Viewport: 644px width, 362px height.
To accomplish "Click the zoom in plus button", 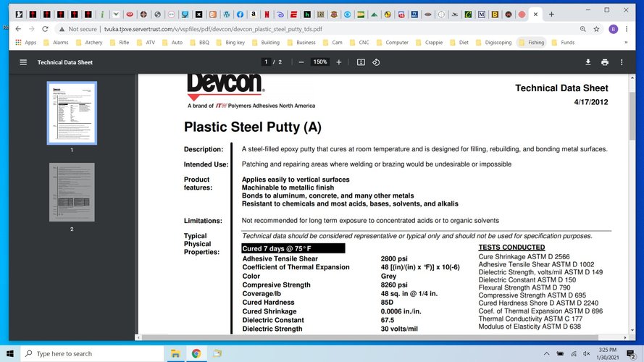I will point(339,62).
